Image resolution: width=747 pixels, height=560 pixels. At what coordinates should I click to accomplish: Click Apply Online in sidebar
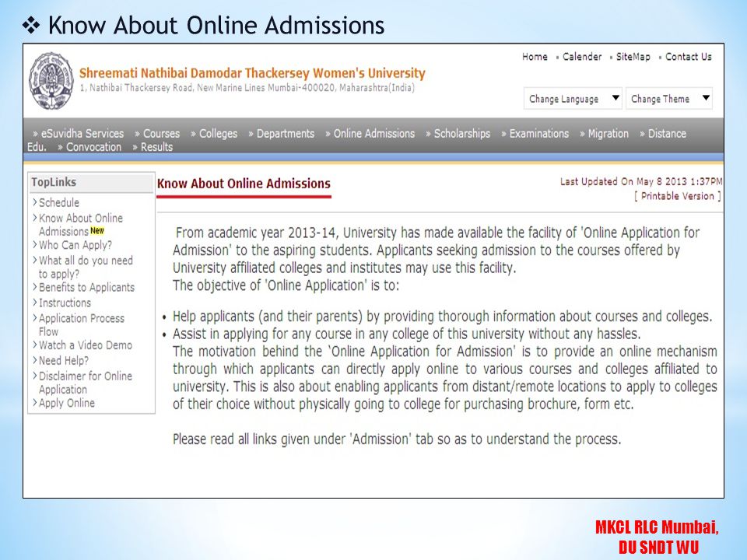(x=67, y=403)
